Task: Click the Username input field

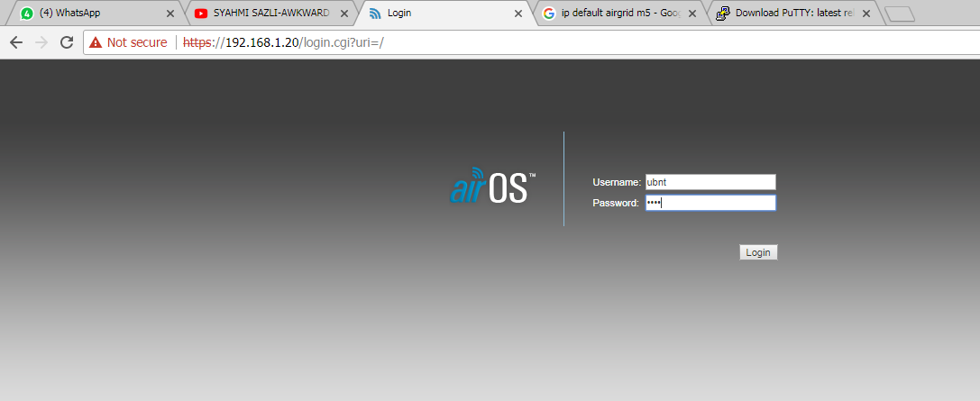Action: pyautogui.click(x=710, y=182)
